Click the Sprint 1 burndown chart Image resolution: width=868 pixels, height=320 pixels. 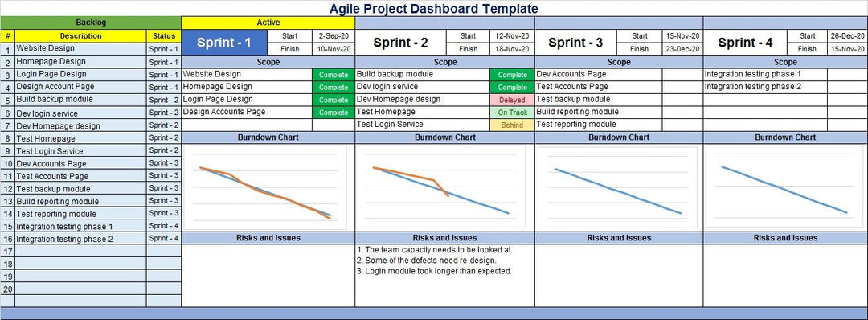[265, 187]
